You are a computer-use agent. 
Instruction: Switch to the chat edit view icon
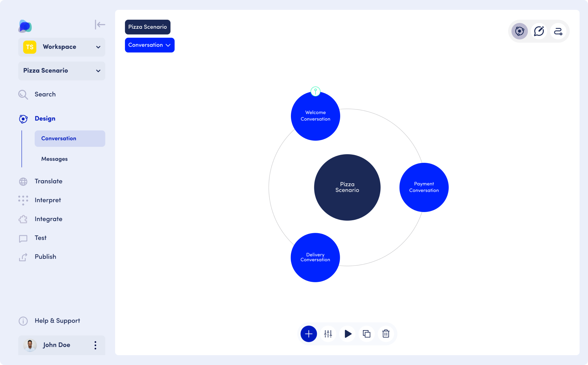tap(539, 31)
